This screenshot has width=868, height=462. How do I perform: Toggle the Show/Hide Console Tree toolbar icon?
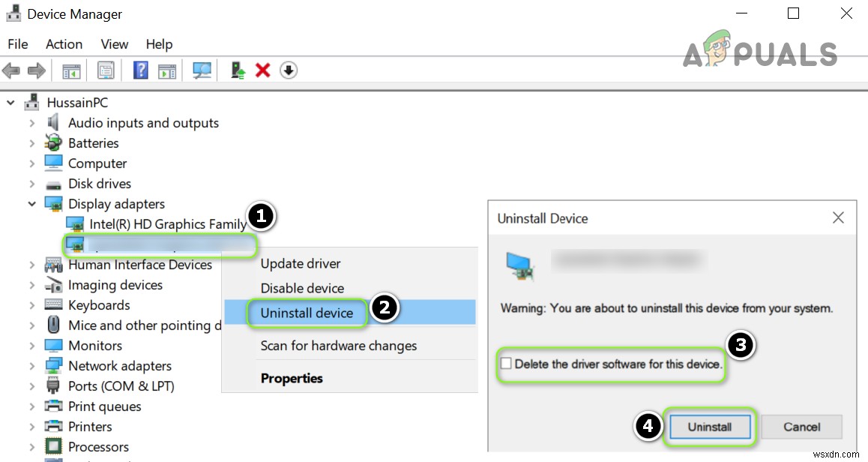[71, 70]
